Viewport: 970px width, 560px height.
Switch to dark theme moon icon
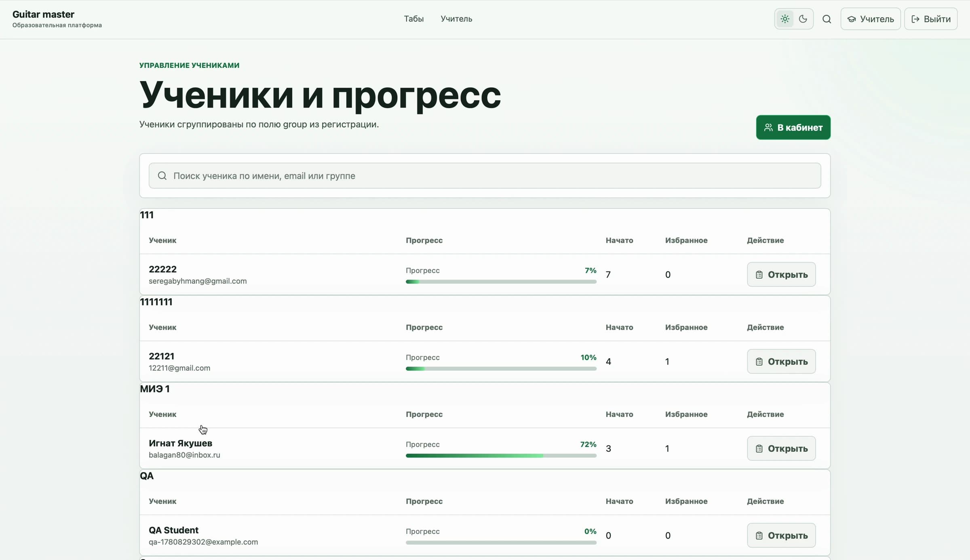pyautogui.click(x=803, y=19)
